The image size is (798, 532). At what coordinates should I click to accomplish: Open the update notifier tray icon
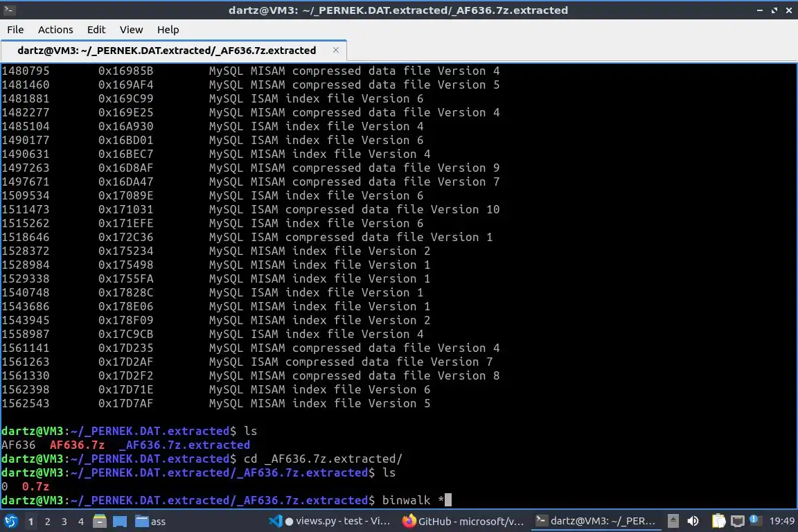pos(756,520)
